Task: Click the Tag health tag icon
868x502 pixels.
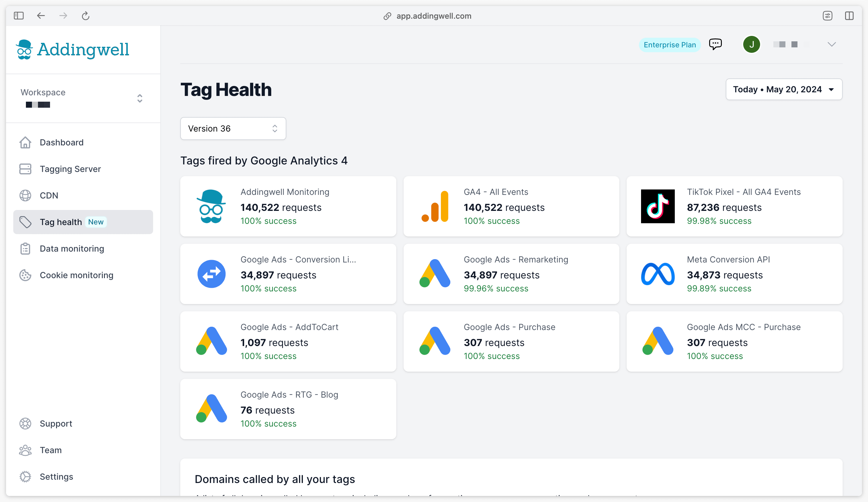Action: pos(25,222)
